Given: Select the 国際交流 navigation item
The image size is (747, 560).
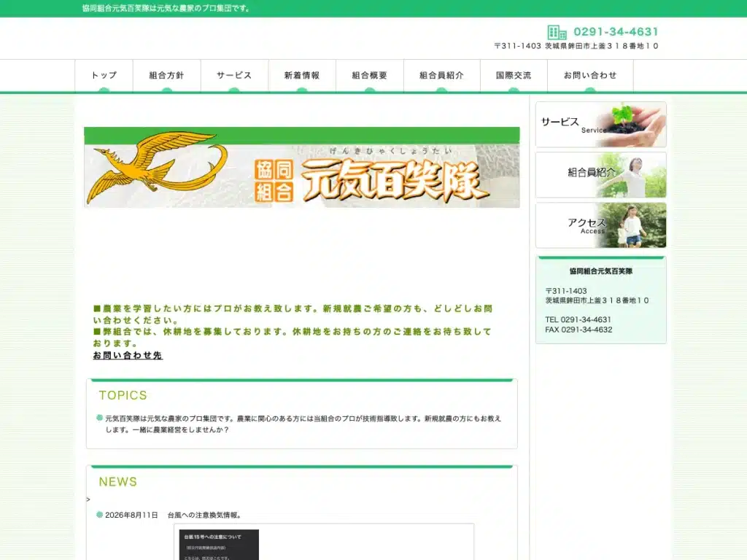Looking at the screenshot, I should 514,75.
